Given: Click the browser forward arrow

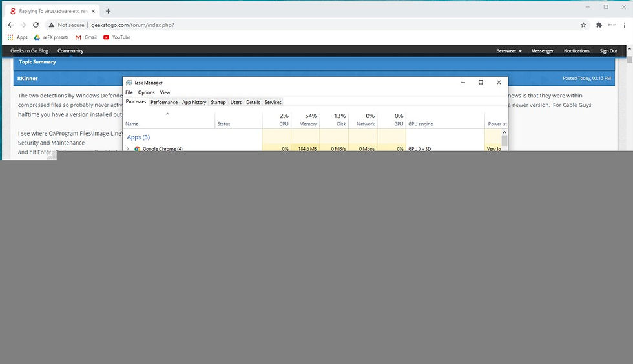Looking at the screenshot, I should 23,25.
